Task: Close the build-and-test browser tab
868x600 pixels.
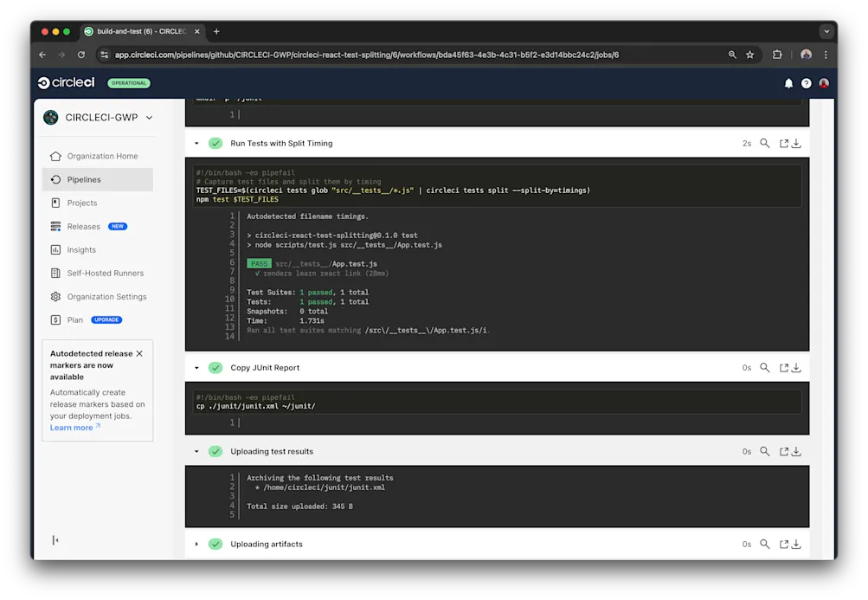Action: [197, 31]
